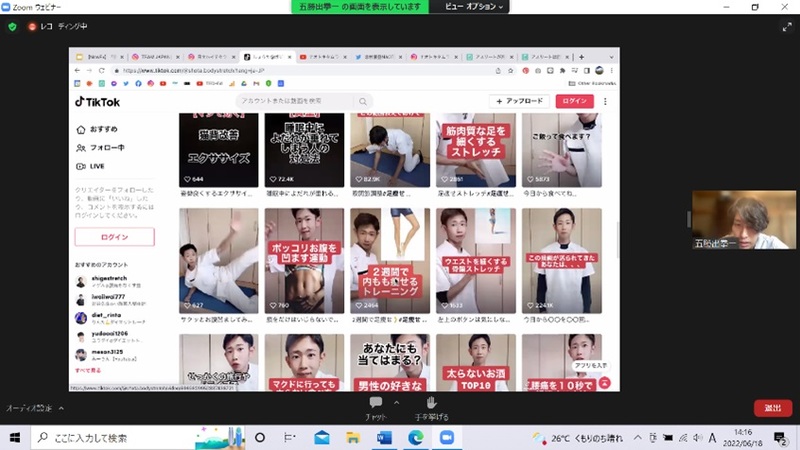Select the フォロー中 item in sidebar
The width and height of the screenshot is (800, 450).
tap(100, 148)
